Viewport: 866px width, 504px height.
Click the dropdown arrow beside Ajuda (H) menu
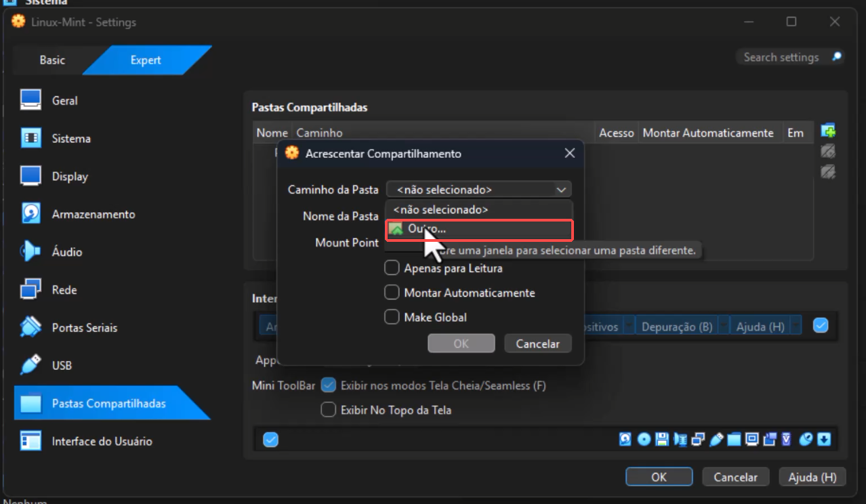[x=796, y=326]
